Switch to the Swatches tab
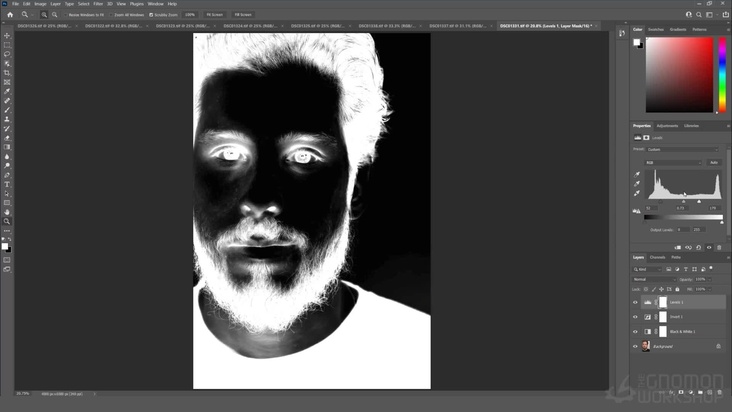The width and height of the screenshot is (732, 412). point(656,29)
